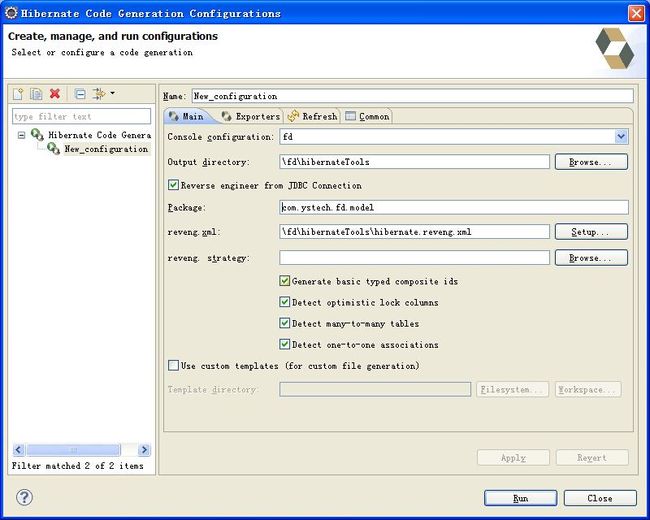Uncheck Detect many-to-many tables
The image size is (650, 520).
[284, 323]
